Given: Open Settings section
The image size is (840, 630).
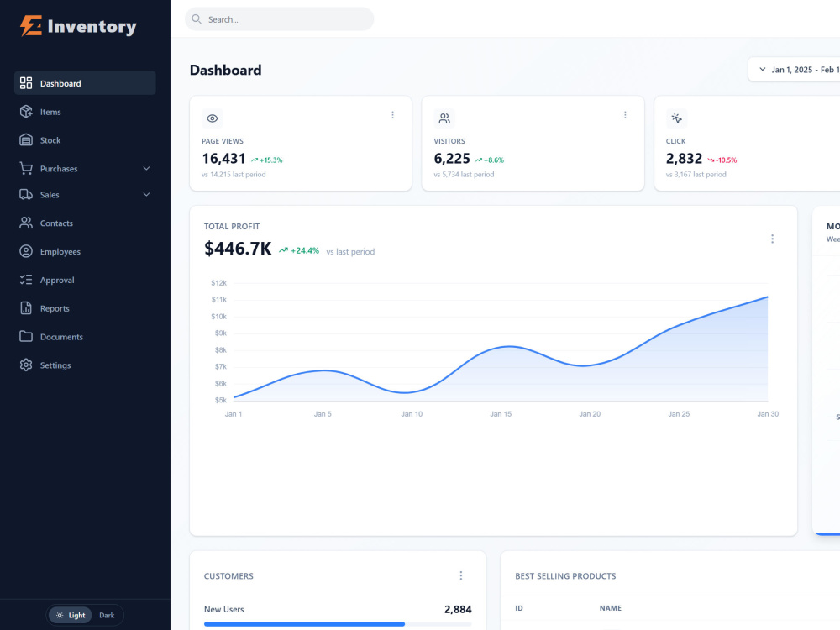Looking at the screenshot, I should [85, 365].
